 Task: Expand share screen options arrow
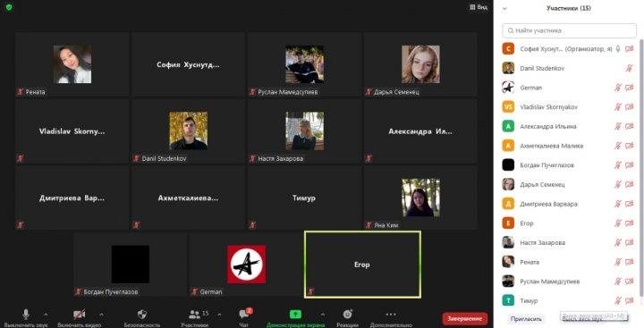click(x=322, y=315)
